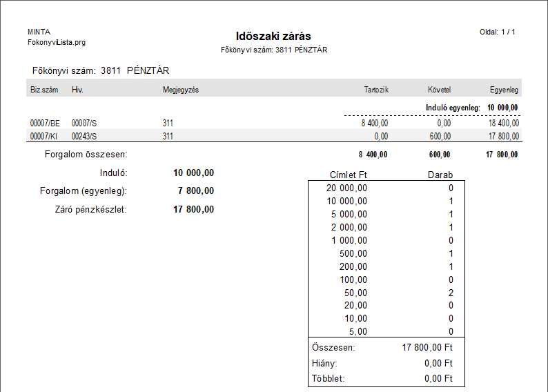Select the 00007/KI document row
548x392 pixels.
[45, 136]
